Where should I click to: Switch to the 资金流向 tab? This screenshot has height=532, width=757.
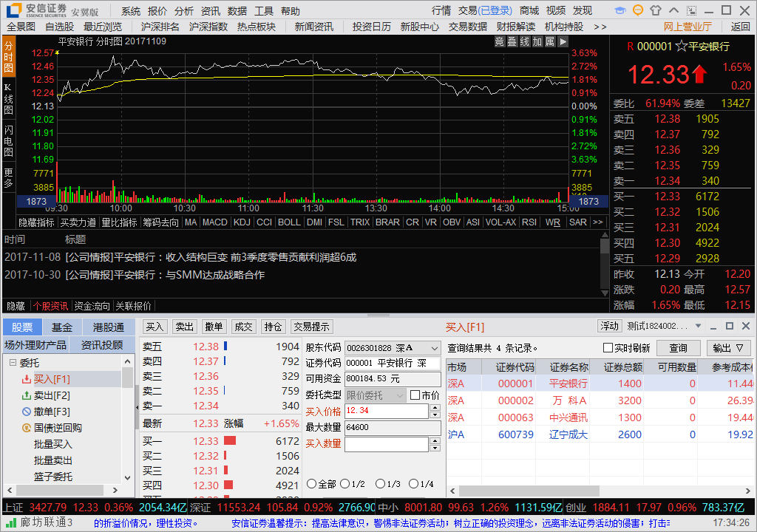click(x=92, y=306)
